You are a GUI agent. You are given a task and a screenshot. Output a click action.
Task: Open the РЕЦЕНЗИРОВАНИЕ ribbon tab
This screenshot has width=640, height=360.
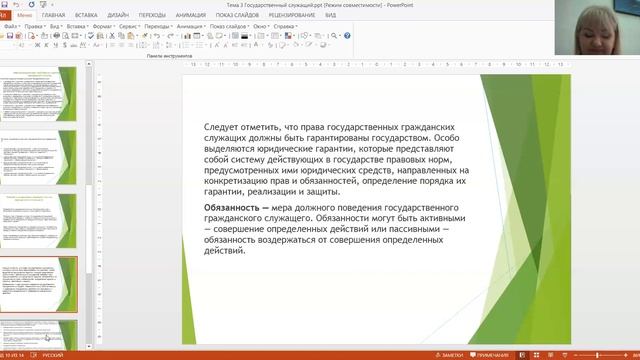[x=292, y=15]
